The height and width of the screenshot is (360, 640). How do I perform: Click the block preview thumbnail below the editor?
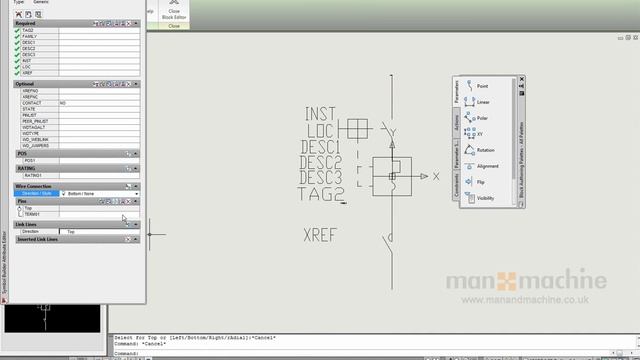(52, 318)
